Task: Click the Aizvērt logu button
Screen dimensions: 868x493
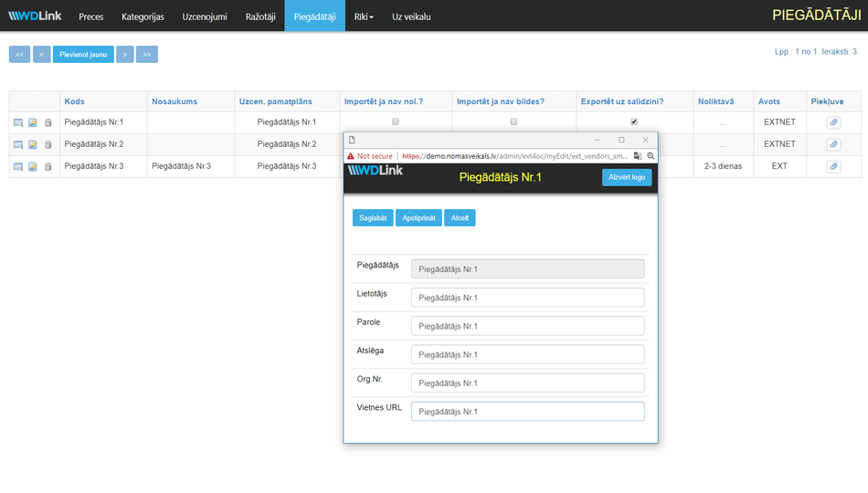Action: point(627,178)
